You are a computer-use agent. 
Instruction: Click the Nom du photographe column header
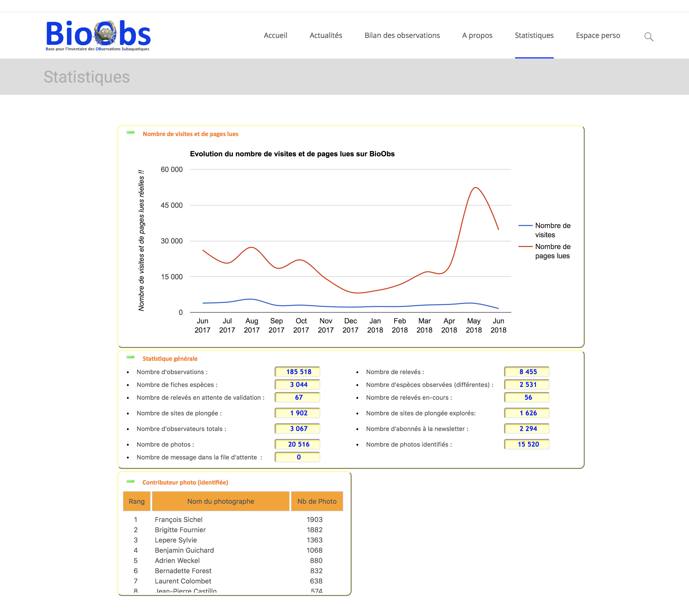[x=221, y=501]
